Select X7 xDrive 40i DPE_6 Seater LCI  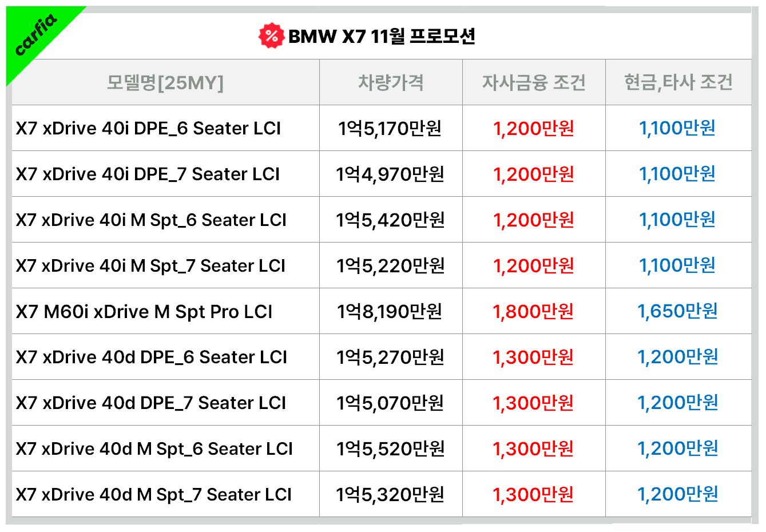149,129
